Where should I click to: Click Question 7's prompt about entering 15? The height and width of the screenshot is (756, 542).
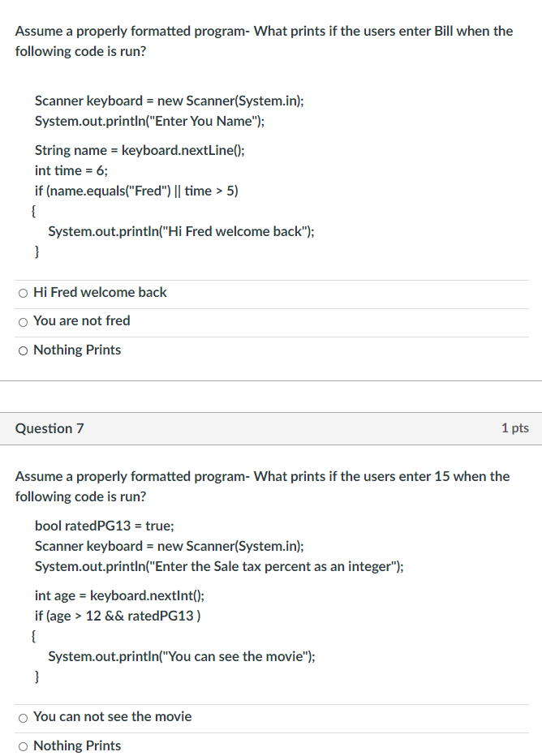261,486
